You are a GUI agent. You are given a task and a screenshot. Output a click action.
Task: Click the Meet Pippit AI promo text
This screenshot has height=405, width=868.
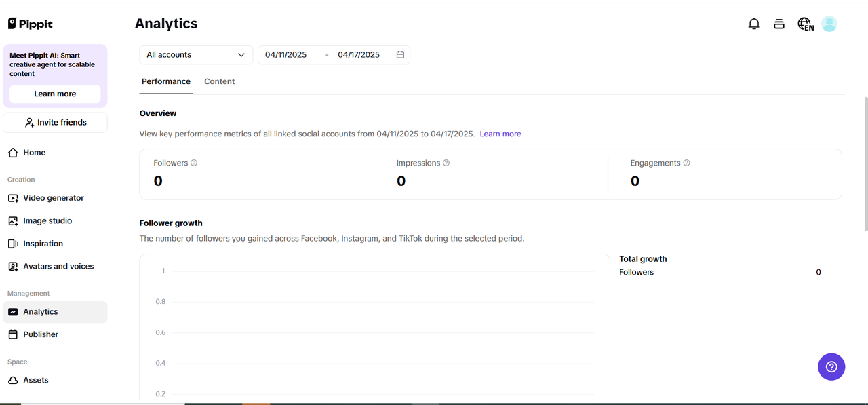pyautogui.click(x=52, y=65)
